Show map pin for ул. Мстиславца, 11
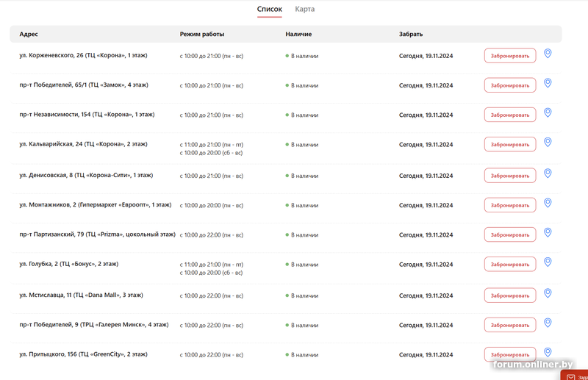The height and width of the screenshot is (380, 588). pos(548,294)
